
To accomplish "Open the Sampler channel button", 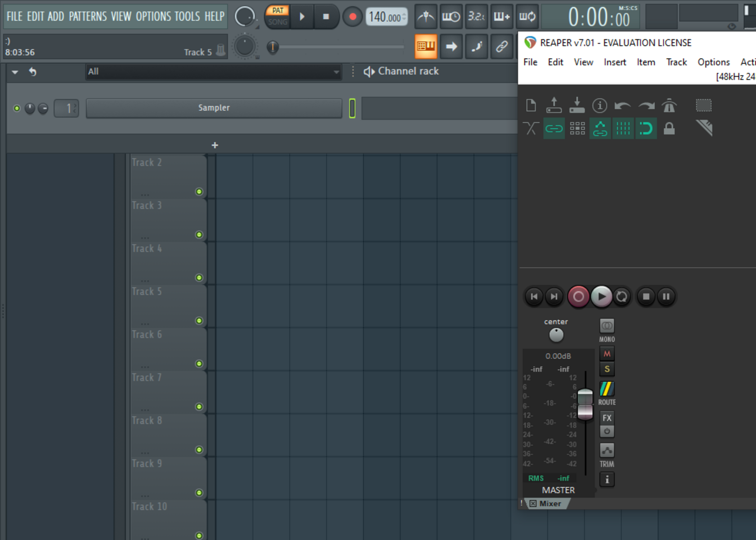I will [x=214, y=108].
